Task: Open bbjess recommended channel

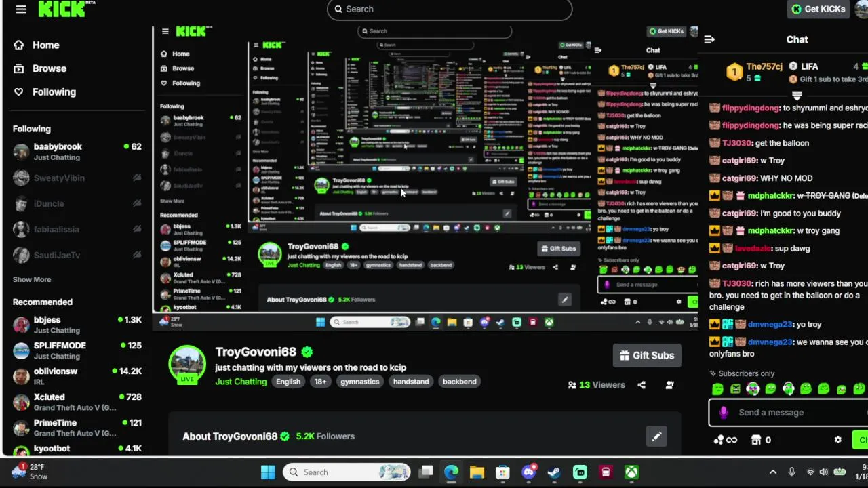Action: point(77,325)
